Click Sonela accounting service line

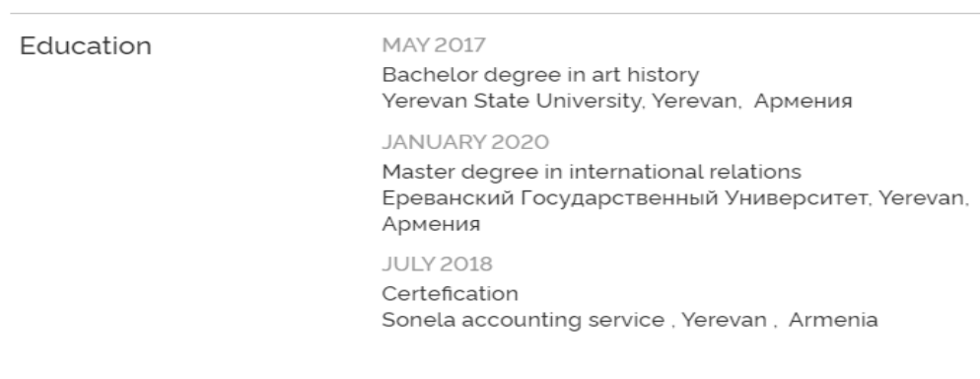pyautogui.click(x=630, y=320)
